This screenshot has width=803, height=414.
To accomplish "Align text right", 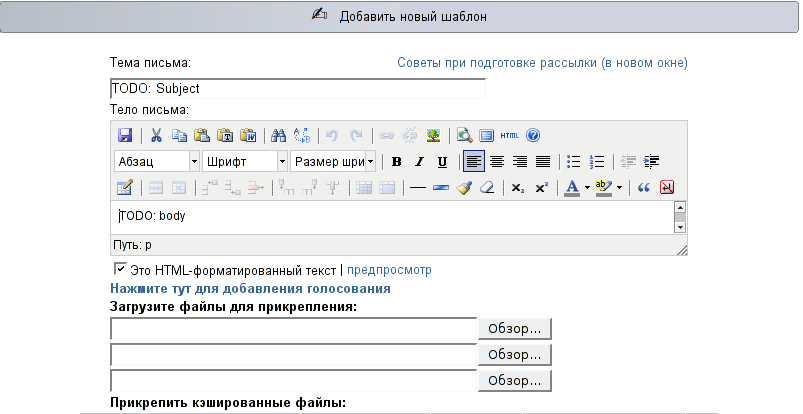I will tap(520, 162).
